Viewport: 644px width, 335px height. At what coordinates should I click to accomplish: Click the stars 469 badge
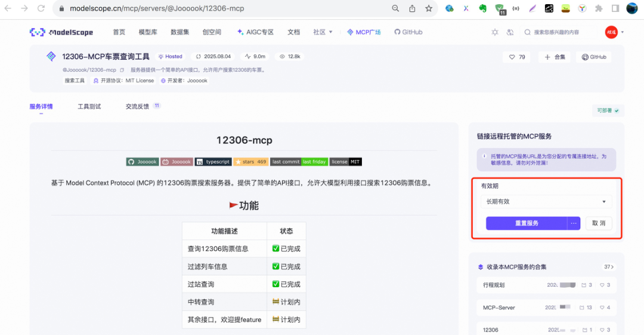(x=251, y=162)
